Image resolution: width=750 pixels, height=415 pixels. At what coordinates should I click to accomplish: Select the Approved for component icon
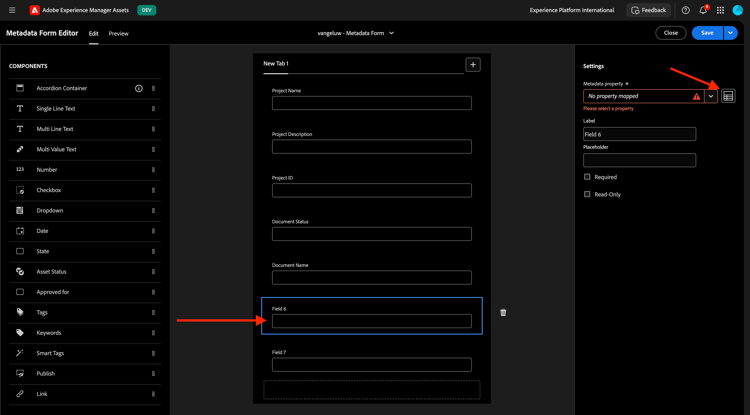coord(20,292)
